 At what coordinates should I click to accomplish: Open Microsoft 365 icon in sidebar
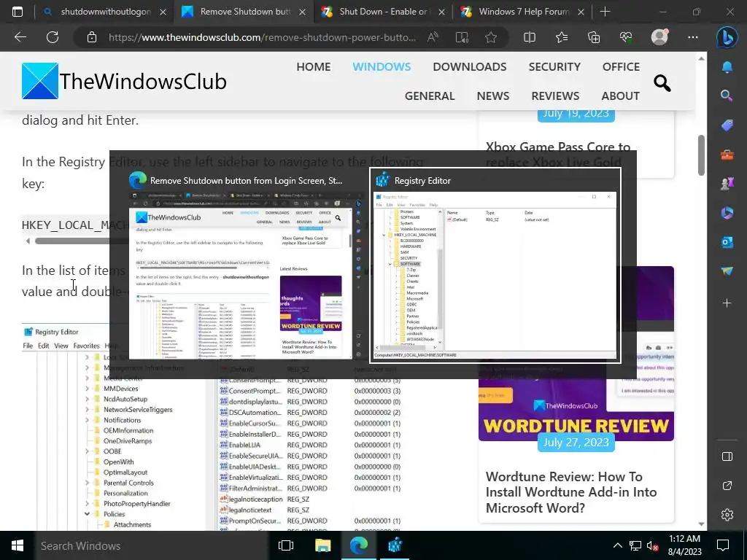(x=727, y=213)
